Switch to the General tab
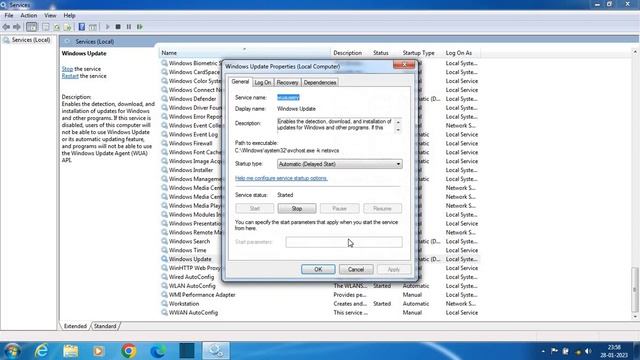The image size is (640, 360). [240, 82]
